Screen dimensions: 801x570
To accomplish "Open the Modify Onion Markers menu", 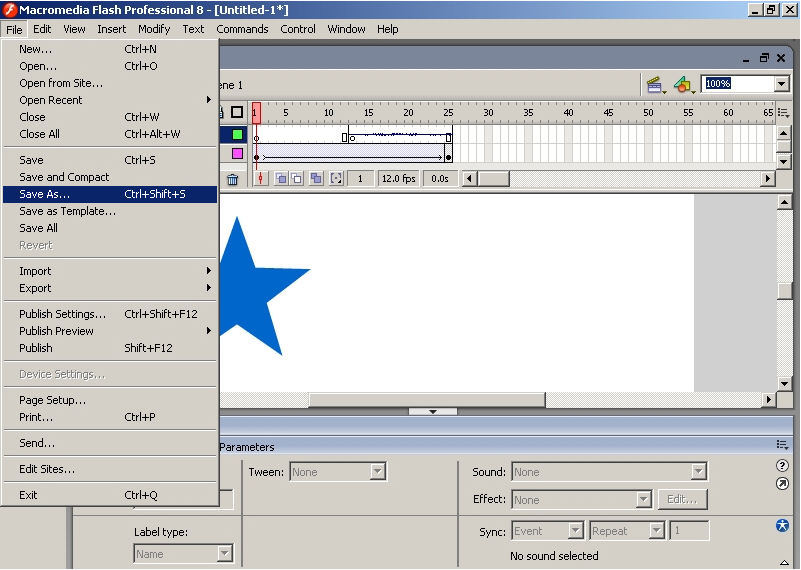I will (336, 178).
